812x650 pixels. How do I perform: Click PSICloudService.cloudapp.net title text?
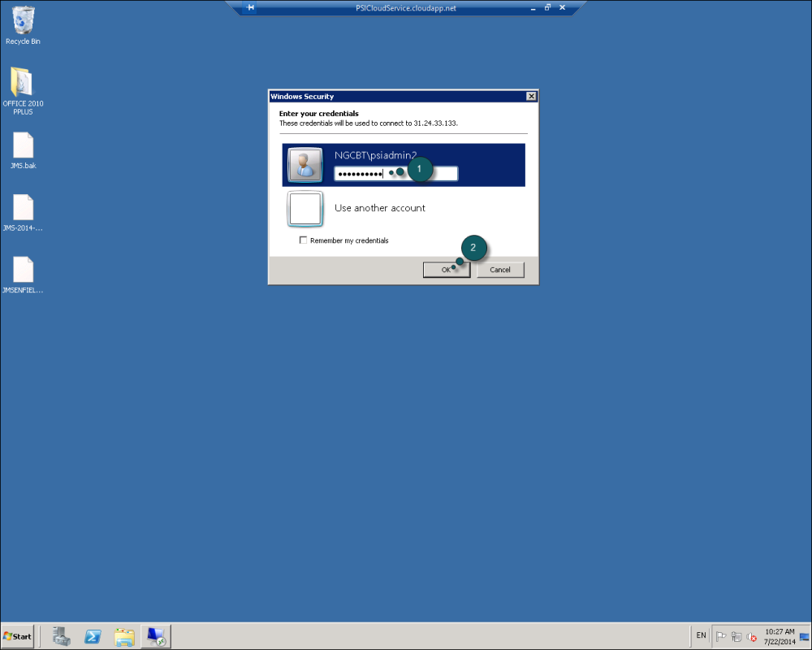pos(406,8)
